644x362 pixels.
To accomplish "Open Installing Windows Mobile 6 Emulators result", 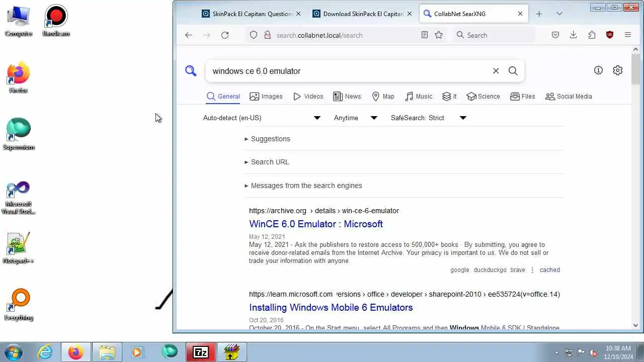I will tap(331, 307).
